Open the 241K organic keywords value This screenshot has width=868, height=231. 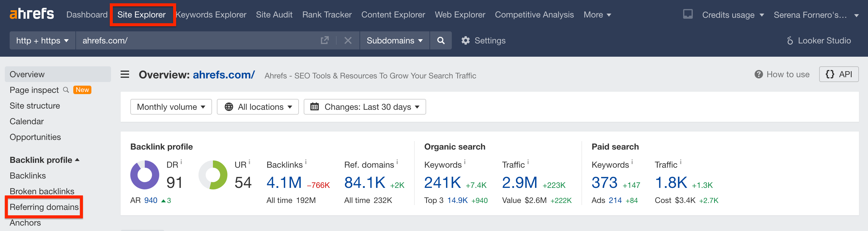442,182
